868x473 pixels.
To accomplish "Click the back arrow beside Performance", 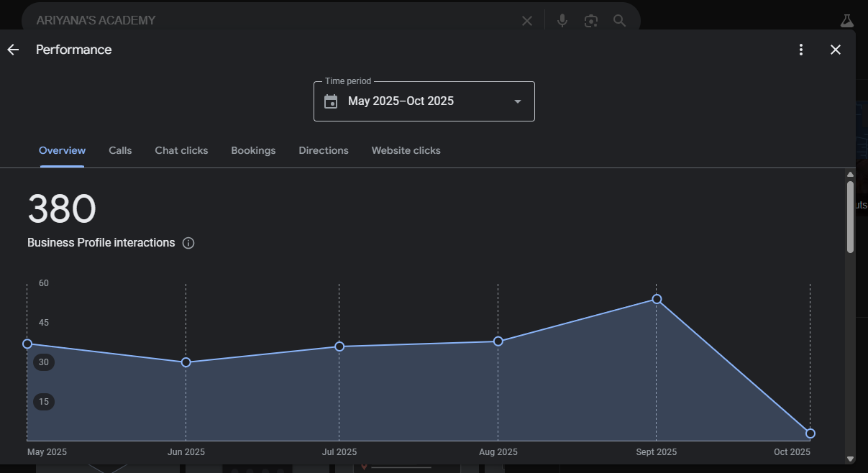I will tap(13, 50).
